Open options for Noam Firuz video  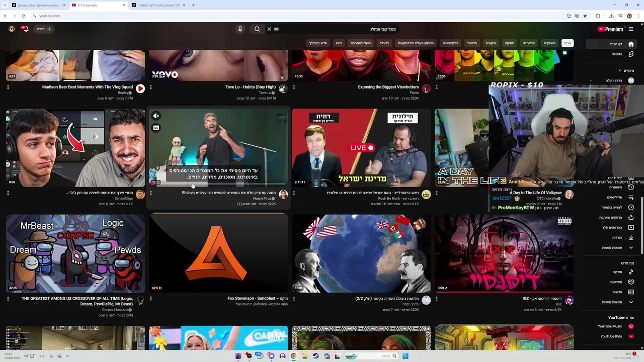pos(150,193)
